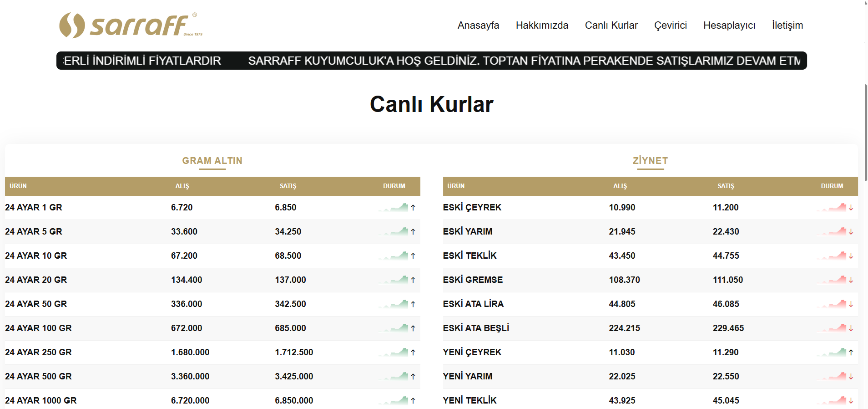Click the buy price 43.450

coord(622,256)
